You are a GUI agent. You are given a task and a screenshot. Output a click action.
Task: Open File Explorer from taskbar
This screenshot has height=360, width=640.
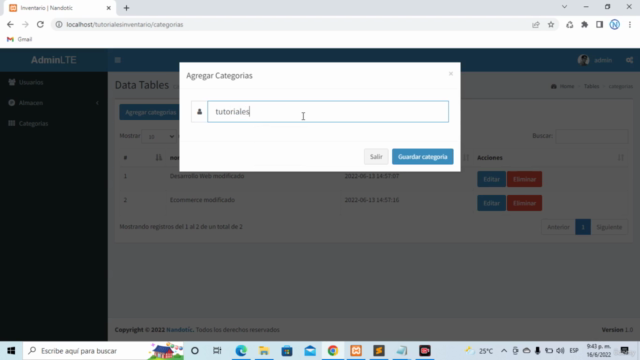(264, 351)
